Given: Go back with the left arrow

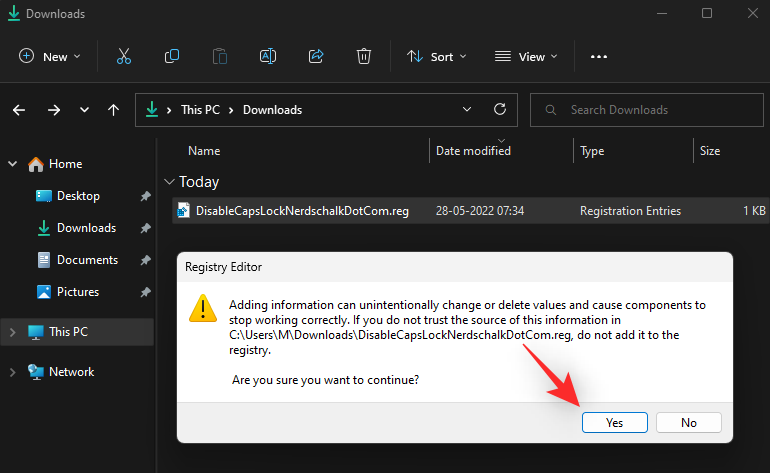Looking at the screenshot, I should click(x=19, y=110).
